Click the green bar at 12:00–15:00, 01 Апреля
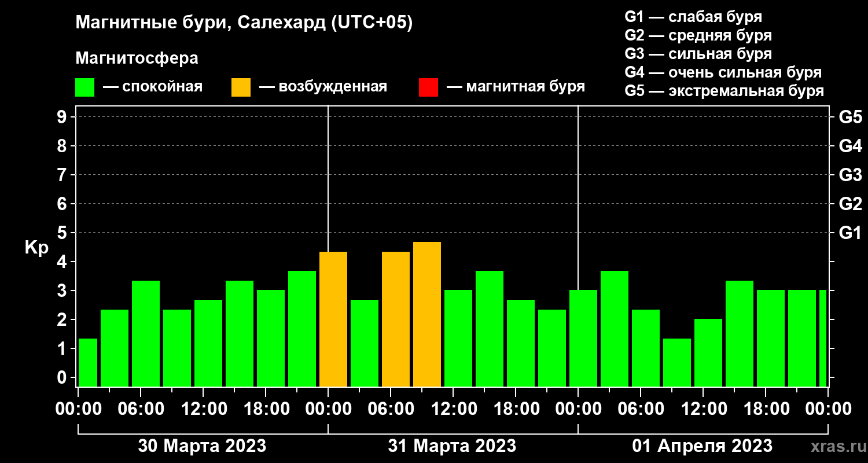The width and height of the screenshot is (868, 463). pos(708,352)
